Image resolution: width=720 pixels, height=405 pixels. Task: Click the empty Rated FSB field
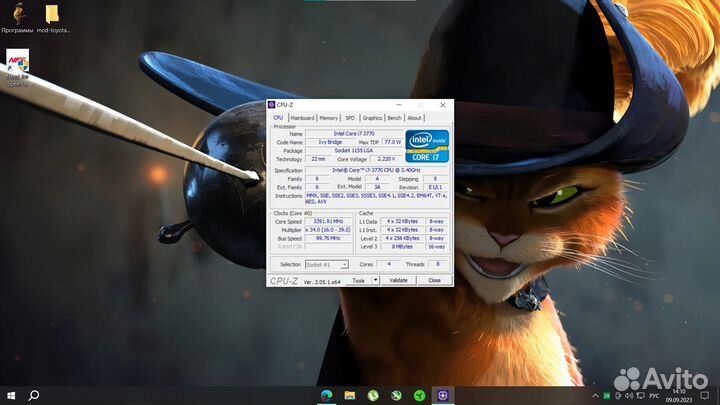click(328, 247)
